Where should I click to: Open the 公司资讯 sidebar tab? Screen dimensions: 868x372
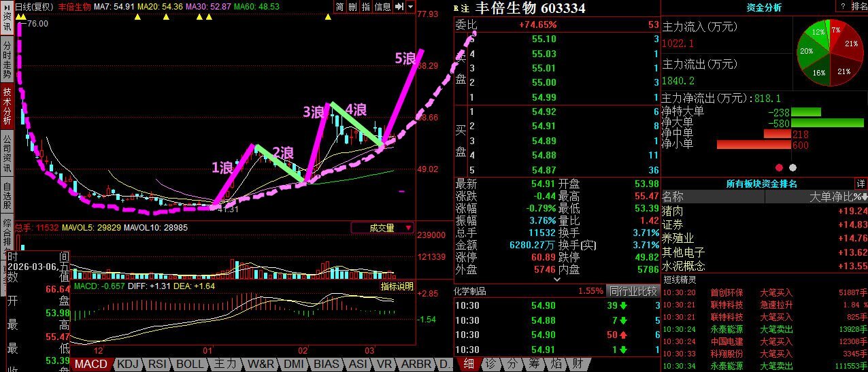pos(7,154)
